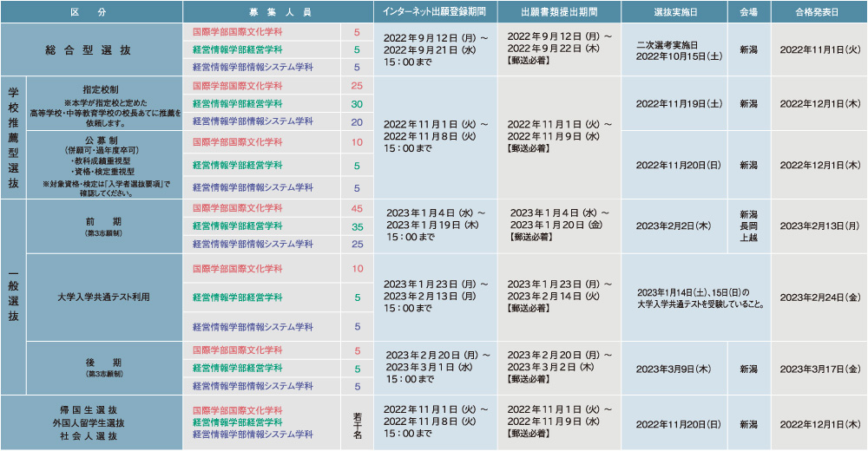Click the 合格発表日 column header
The height and width of the screenshot is (451, 868).
tap(819, 12)
